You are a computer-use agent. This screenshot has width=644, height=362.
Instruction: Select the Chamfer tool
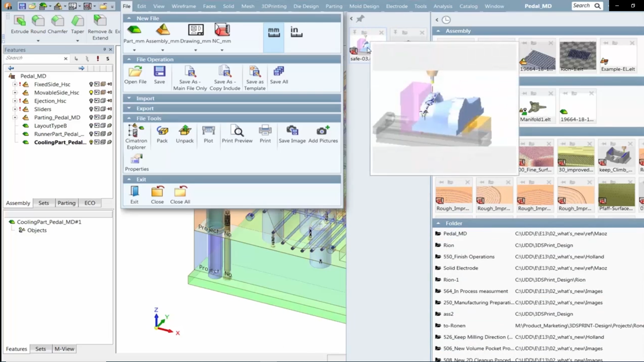point(58,24)
